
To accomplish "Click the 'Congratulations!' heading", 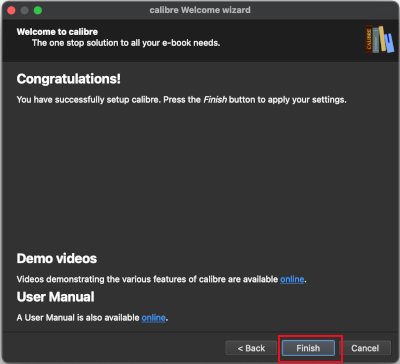I will click(x=69, y=79).
